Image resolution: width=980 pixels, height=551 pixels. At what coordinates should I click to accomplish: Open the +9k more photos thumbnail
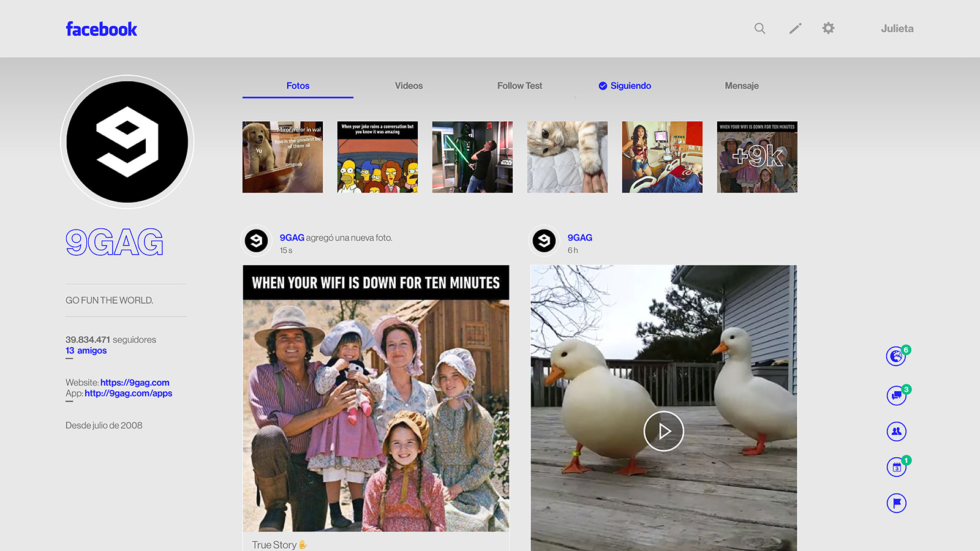(x=757, y=157)
